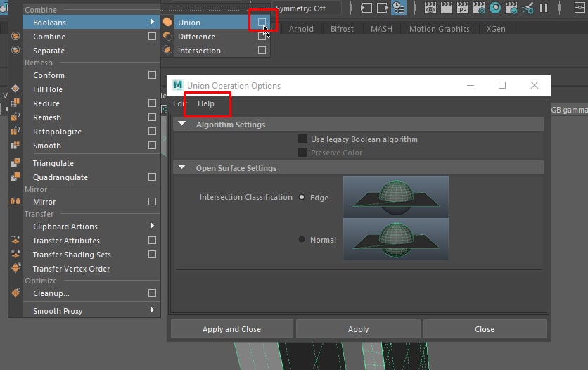Image resolution: width=588 pixels, height=370 pixels.
Task: Expand the Booleans submenu arrow
Action: pyautogui.click(x=152, y=22)
